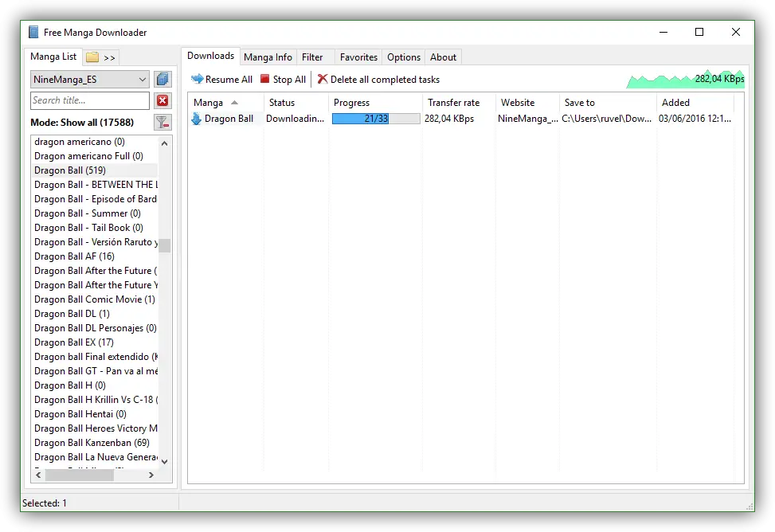Viewport: 775px width, 532px height.
Task: Click the manga list scroll down arrow
Action: (x=165, y=461)
